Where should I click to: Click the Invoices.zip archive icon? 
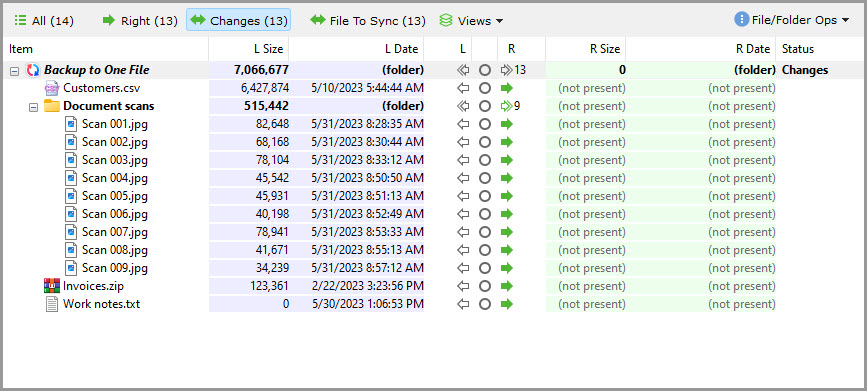[x=51, y=286]
